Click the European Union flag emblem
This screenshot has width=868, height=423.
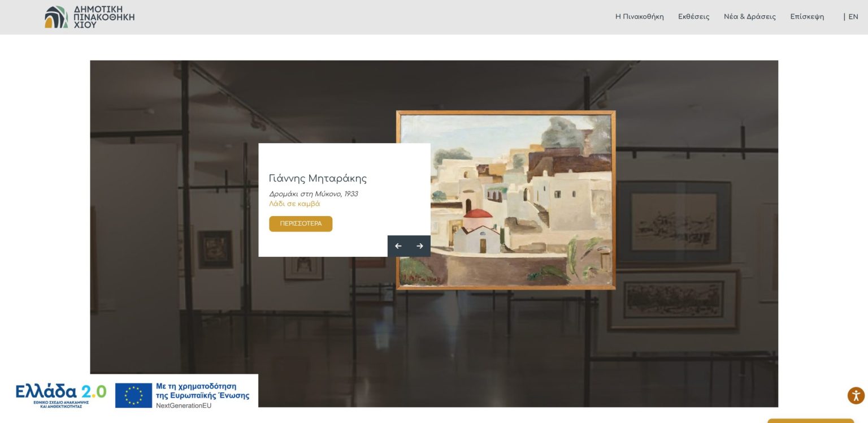click(133, 395)
